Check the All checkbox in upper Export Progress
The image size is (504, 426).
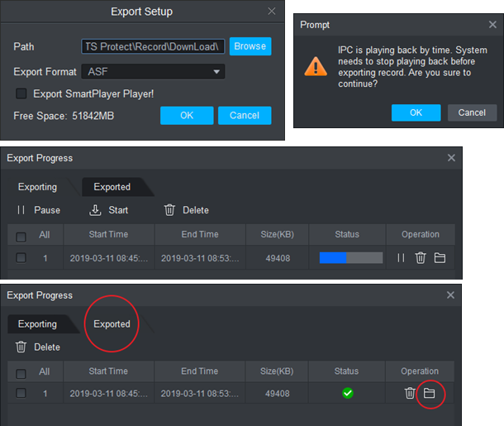tap(21, 235)
